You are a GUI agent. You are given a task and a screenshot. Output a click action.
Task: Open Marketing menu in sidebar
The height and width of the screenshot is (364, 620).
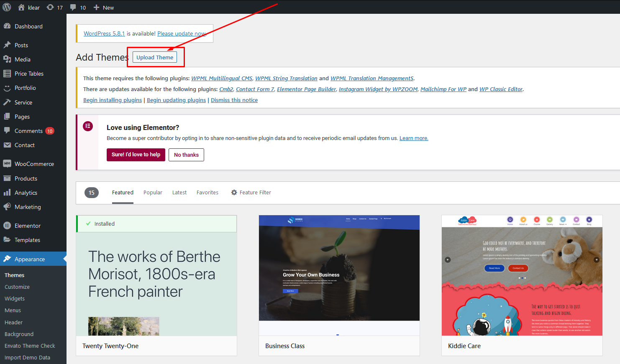tap(28, 207)
